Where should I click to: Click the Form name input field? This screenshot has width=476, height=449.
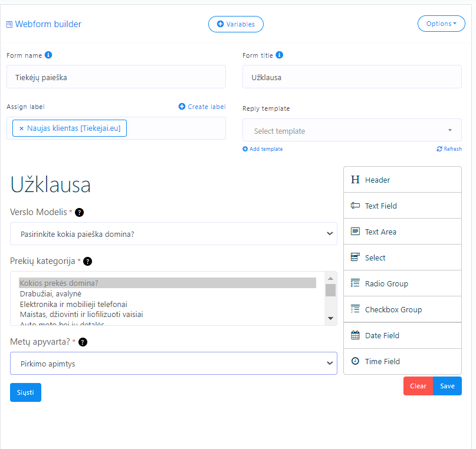(116, 77)
